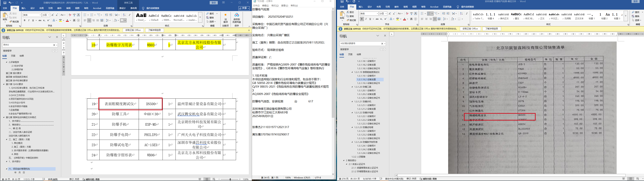644x181 pixels.
Task: Click Sort (A-Z) icon in right Word ribbon
Action: click(x=461, y=13)
